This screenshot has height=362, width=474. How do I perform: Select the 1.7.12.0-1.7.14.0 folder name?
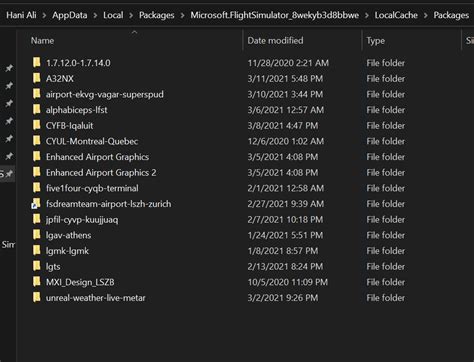(x=78, y=63)
